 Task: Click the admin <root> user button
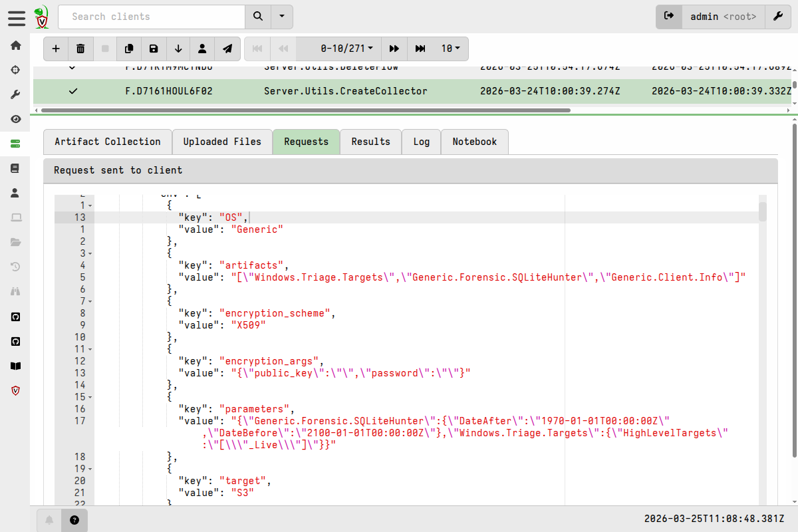pyautogui.click(x=724, y=17)
